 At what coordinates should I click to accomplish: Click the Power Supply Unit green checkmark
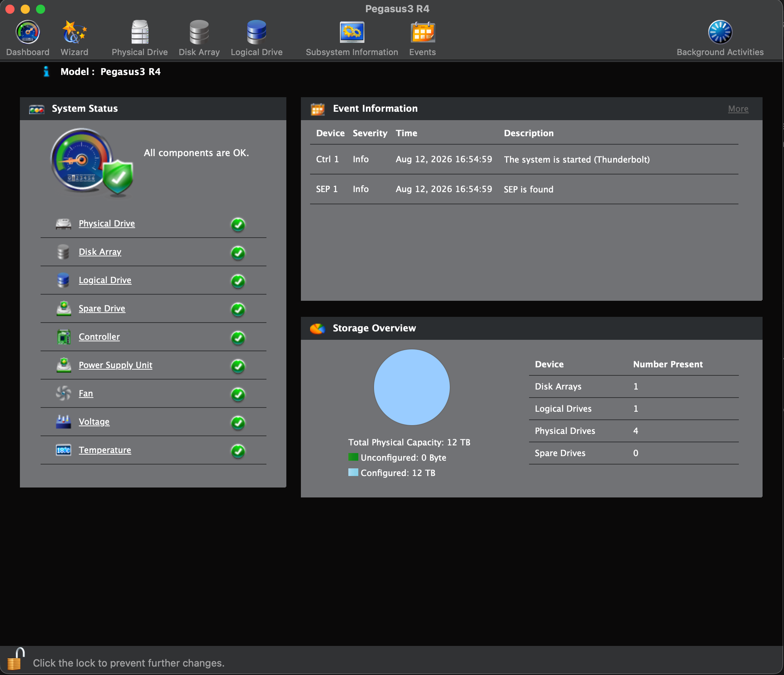click(238, 366)
